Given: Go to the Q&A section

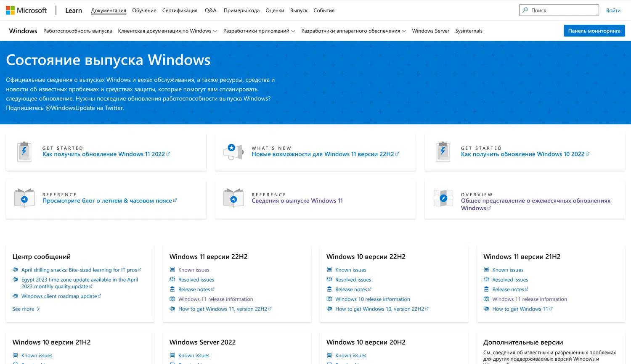Looking at the screenshot, I should click(x=210, y=11).
